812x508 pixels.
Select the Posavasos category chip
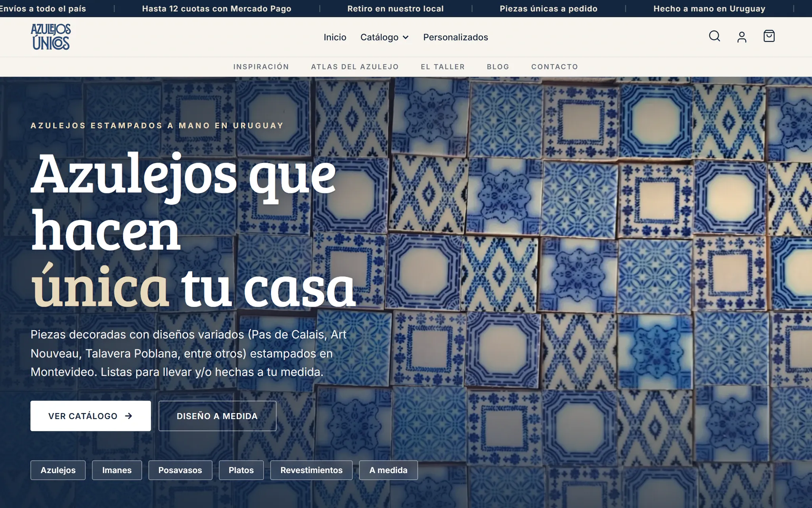(180, 470)
